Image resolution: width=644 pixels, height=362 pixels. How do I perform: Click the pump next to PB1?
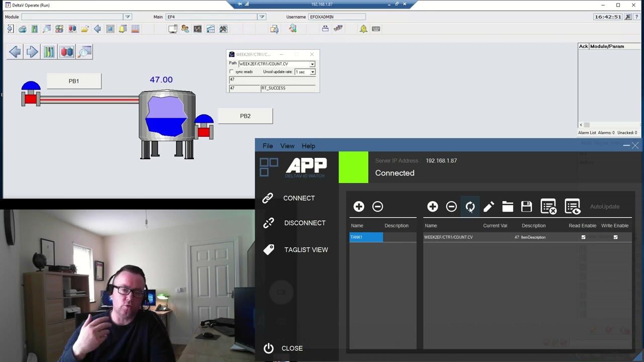click(x=31, y=94)
